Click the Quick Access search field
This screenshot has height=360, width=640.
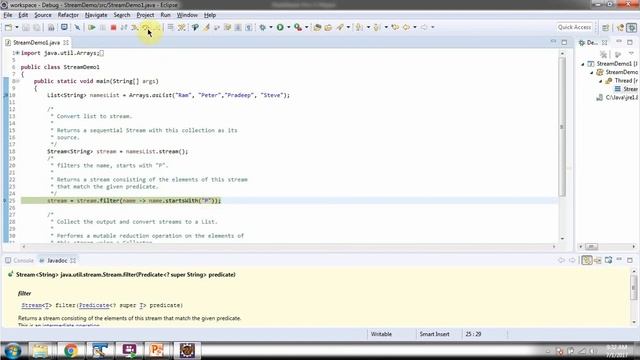(574, 27)
